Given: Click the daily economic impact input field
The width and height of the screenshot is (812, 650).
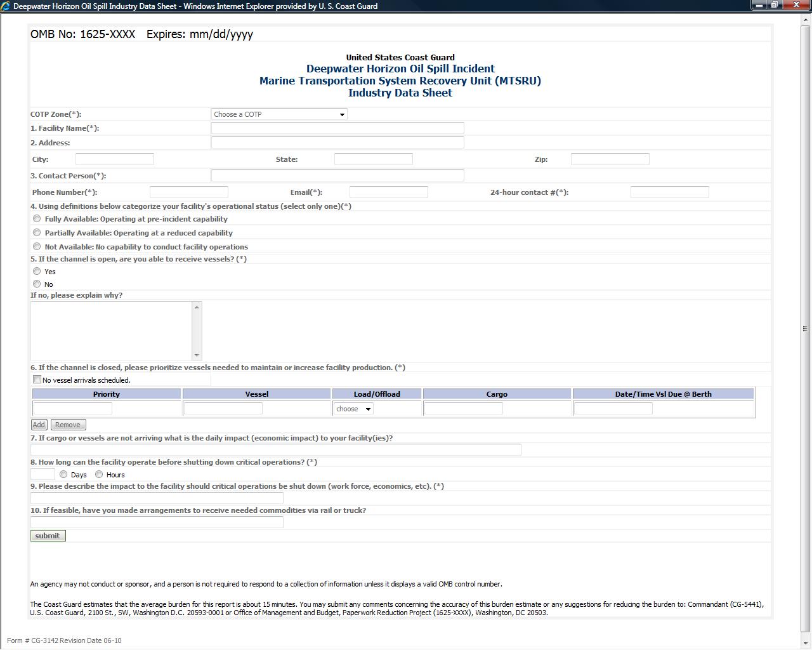Looking at the screenshot, I should tap(276, 450).
